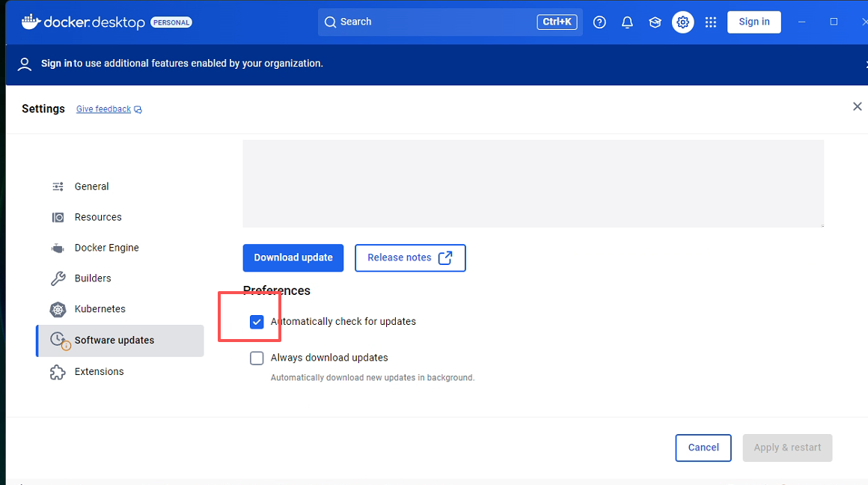Click inside the update notes text area

[533, 183]
